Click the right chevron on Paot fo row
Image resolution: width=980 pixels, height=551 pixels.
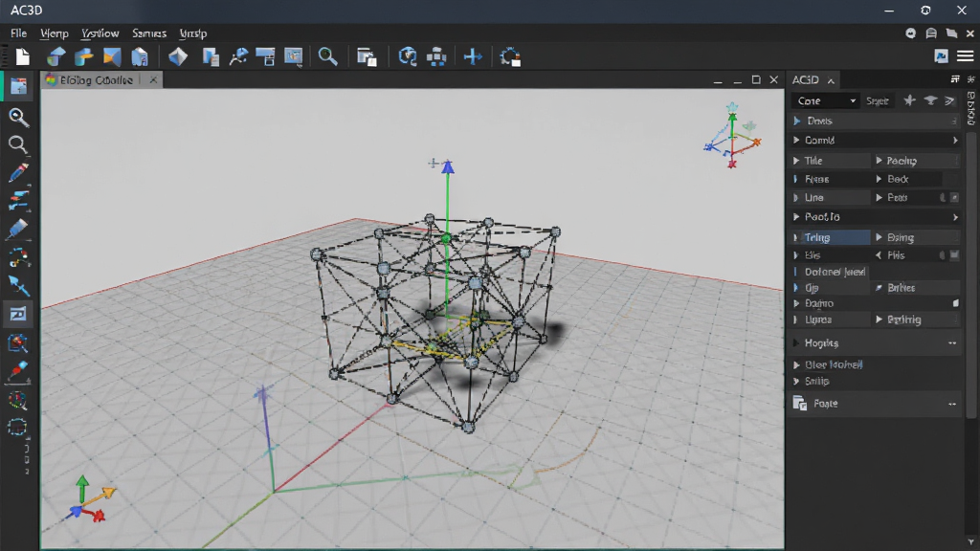point(955,217)
